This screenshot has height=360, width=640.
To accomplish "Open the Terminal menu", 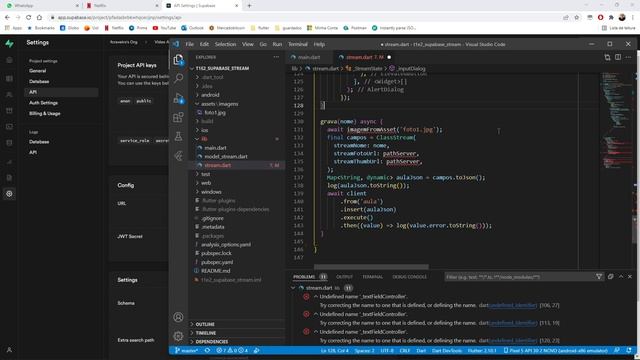I will 298,44.
